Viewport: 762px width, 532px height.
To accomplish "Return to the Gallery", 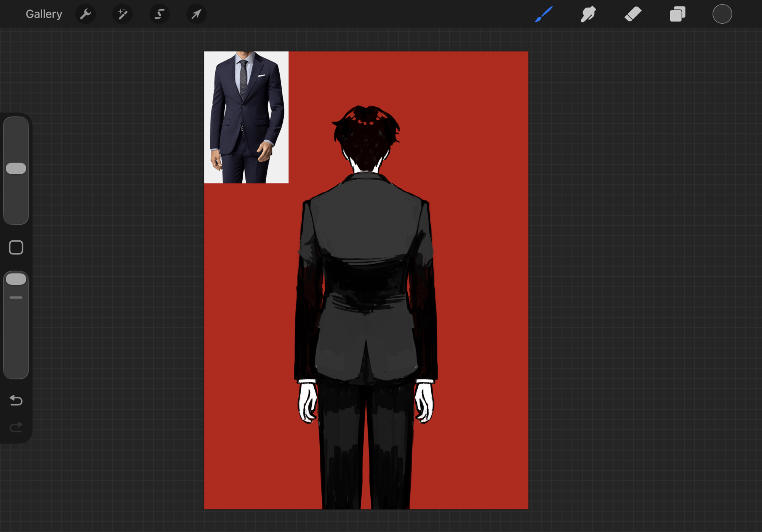I will point(44,14).
